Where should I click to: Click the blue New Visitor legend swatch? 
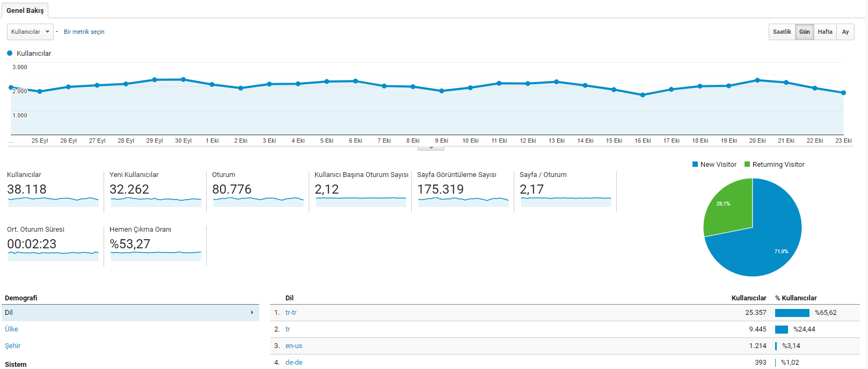tap(695, 165)
